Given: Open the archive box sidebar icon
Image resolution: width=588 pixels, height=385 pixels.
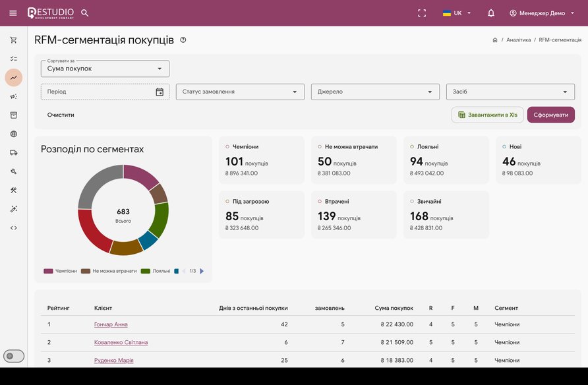Looking at the screenshot, I should 14,115.
